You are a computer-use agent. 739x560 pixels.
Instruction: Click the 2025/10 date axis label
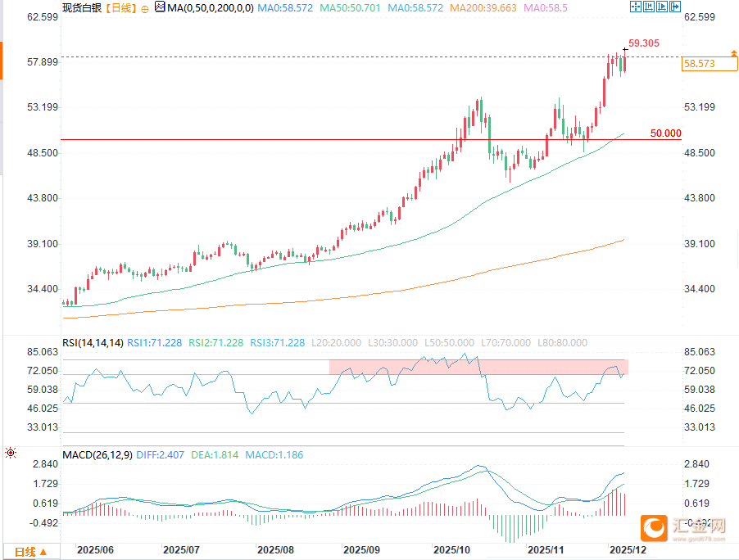click(x=451, y=550)
